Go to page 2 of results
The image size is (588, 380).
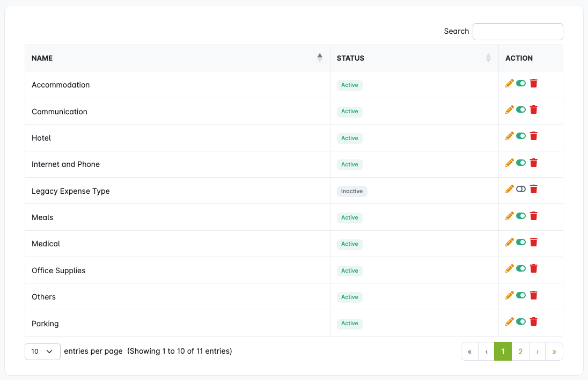click(x=520, y=352)
